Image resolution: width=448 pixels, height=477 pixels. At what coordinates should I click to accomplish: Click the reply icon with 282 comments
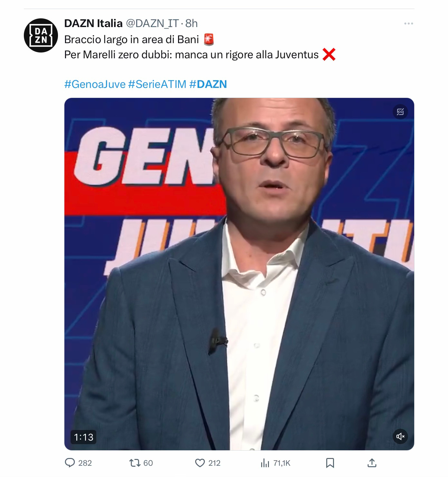70,463
